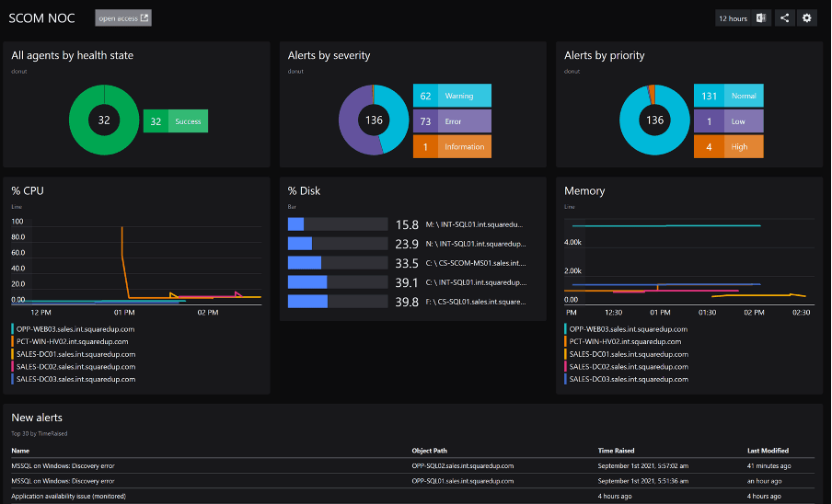Click the Information severity tile
This screenshot has width=832, height=504.
click(x=451, y=146)
